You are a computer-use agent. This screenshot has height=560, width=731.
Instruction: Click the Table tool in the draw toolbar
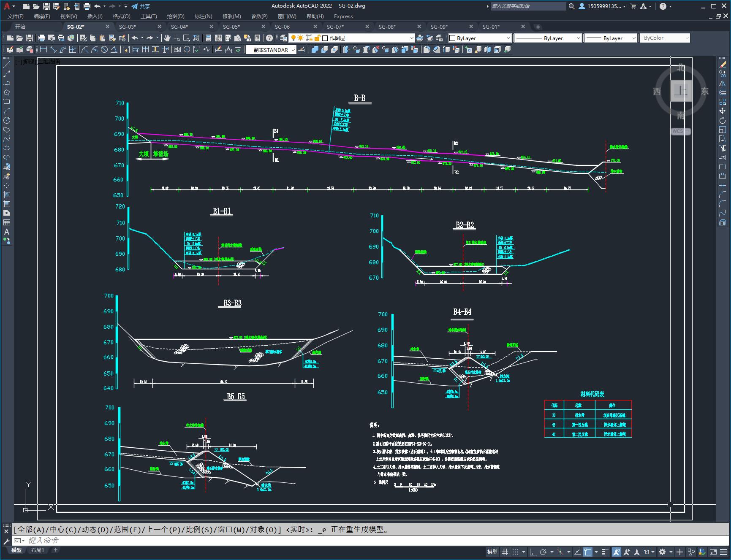7,222
